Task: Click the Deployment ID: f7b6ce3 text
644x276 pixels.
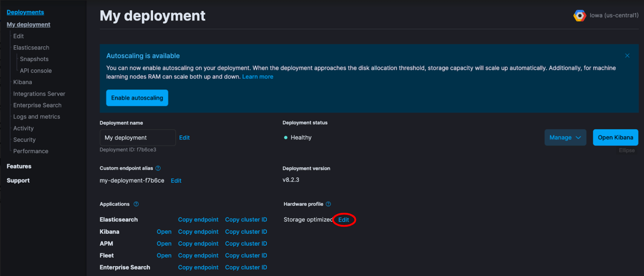Action: [x=128, y=150]
